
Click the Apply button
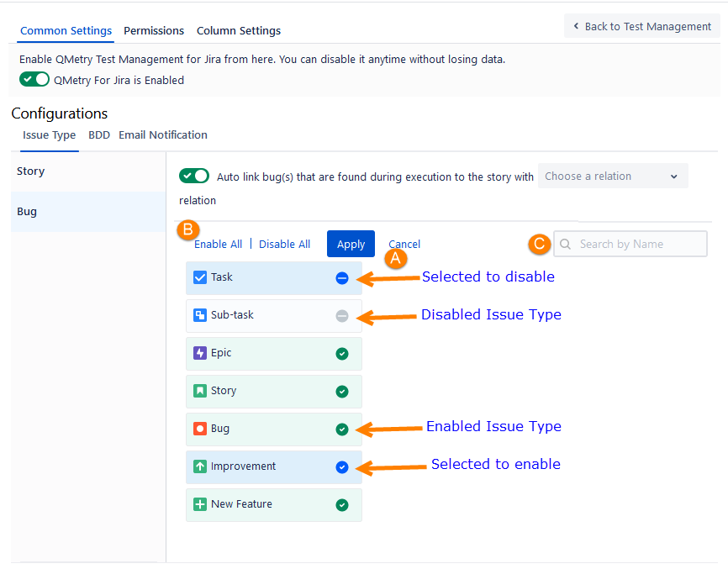[x=351, y=244]
